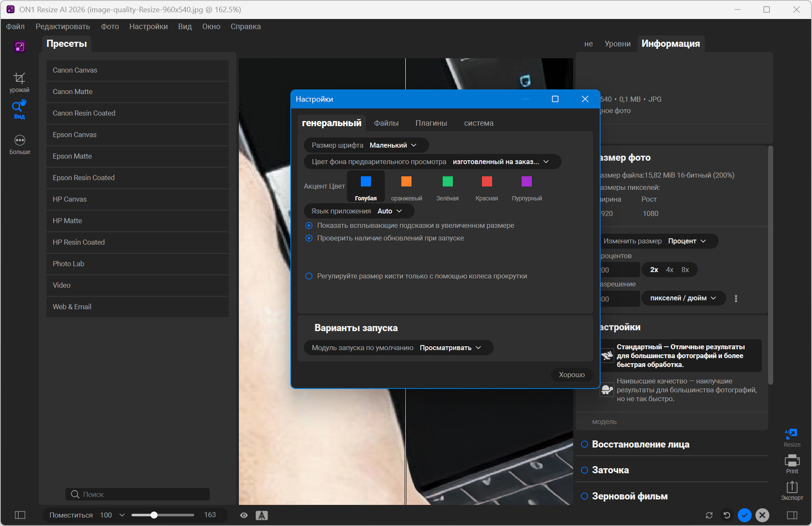Open the More tools menu (Больше)

point(19,145)
